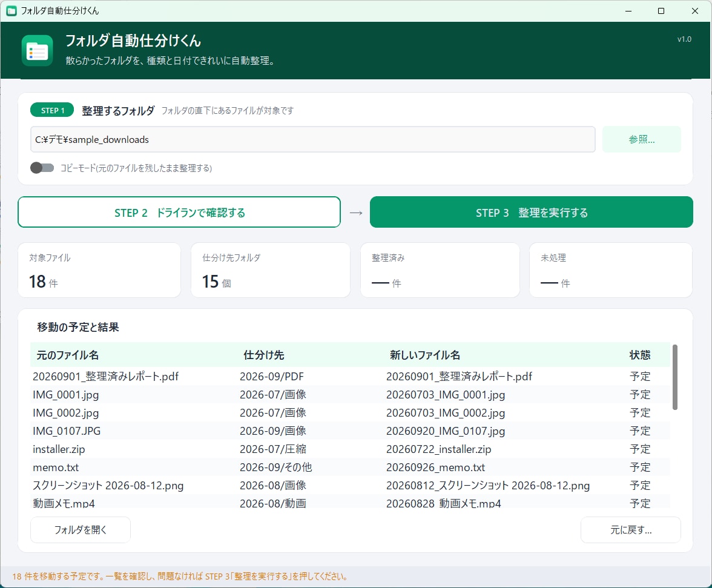Click the 未処理 stat card
Viewport: 712px width, 588px height.
(611, 270)
